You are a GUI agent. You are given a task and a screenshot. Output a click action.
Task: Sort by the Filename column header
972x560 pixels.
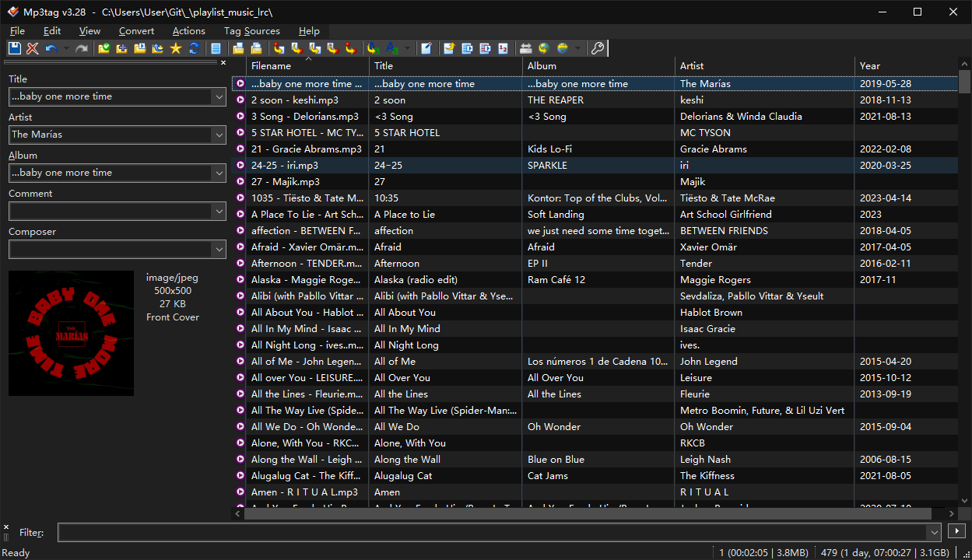(307, 66)
